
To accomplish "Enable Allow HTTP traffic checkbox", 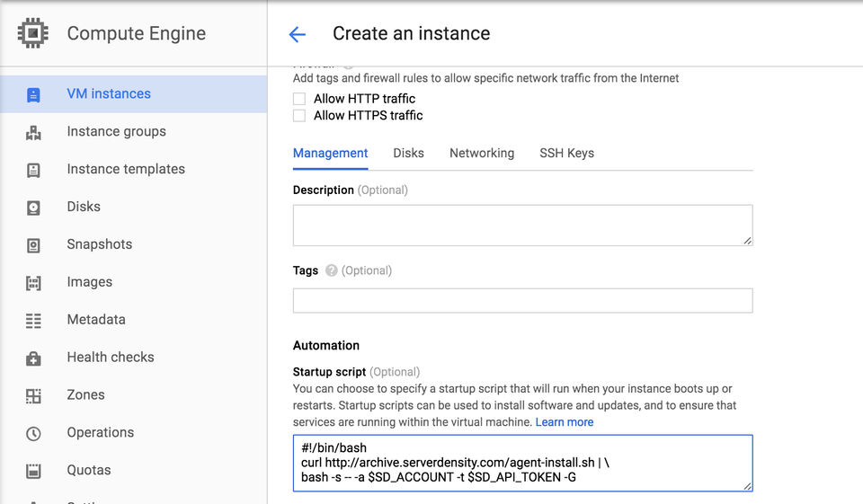I will [298, 99].
